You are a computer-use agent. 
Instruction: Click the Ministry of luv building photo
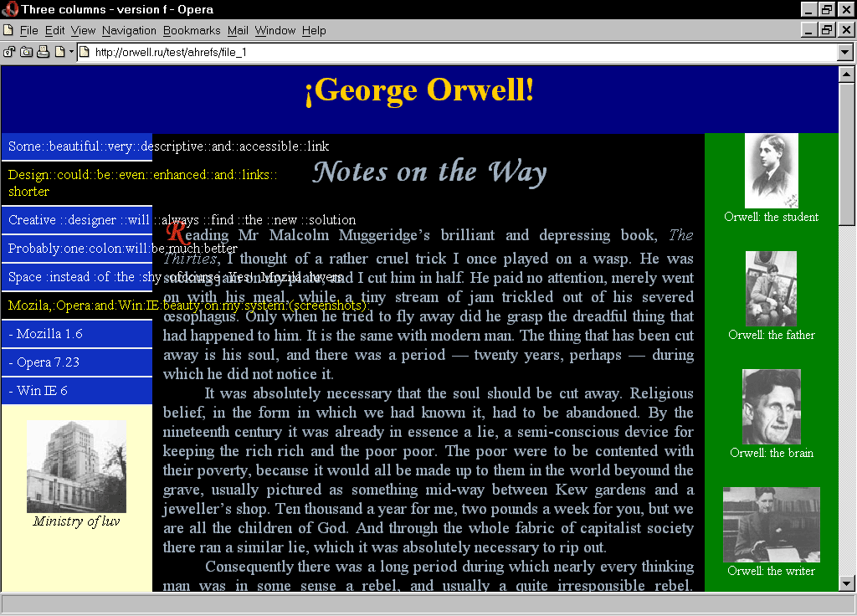pyautogui.click(x=76, y=466)
